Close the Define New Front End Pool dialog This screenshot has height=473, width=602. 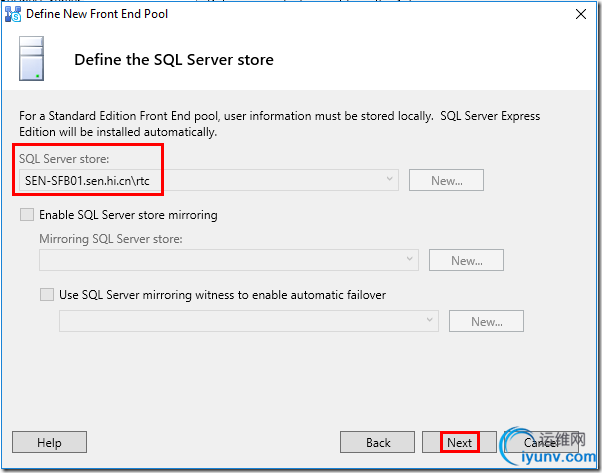[580, 14]
